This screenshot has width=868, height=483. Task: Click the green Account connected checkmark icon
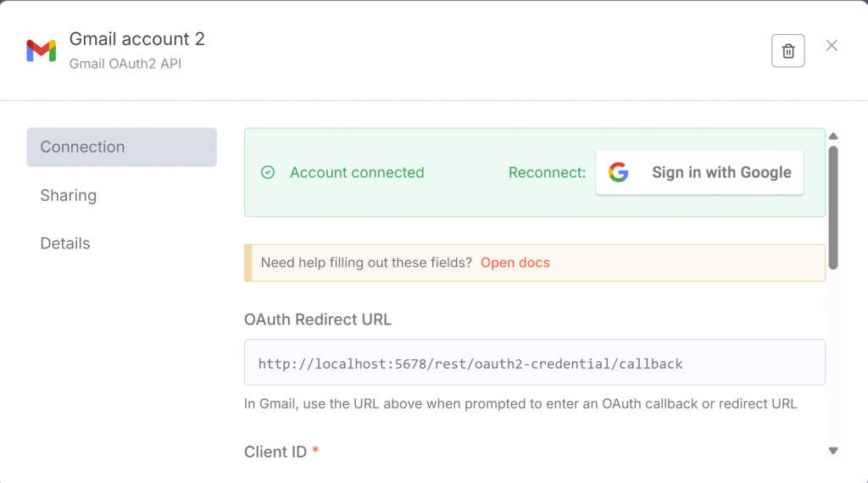coord(268,173)
